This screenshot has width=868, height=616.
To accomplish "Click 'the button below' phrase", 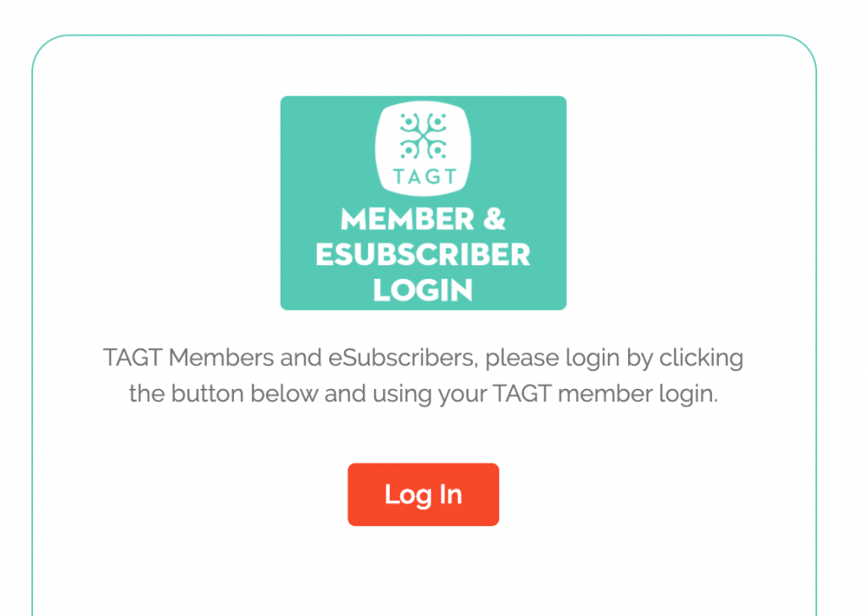I will pyautogui.click(x=224, y=393).
